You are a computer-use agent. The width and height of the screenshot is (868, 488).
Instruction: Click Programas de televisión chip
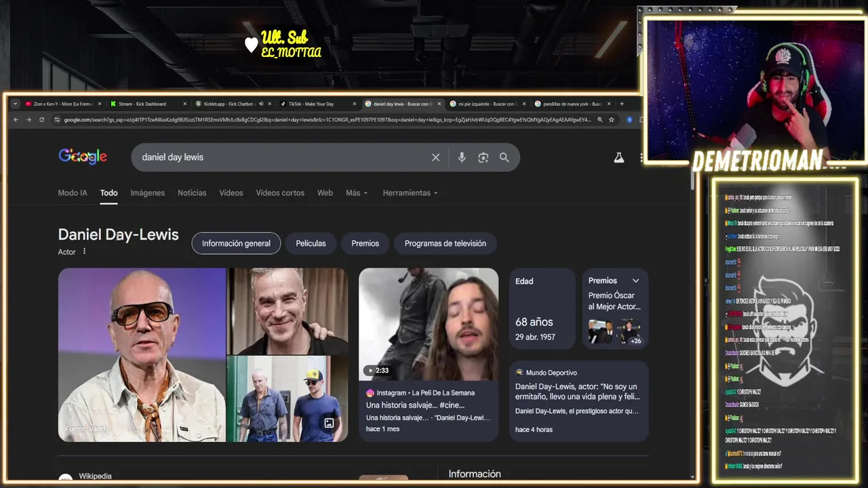click(446, 243)
